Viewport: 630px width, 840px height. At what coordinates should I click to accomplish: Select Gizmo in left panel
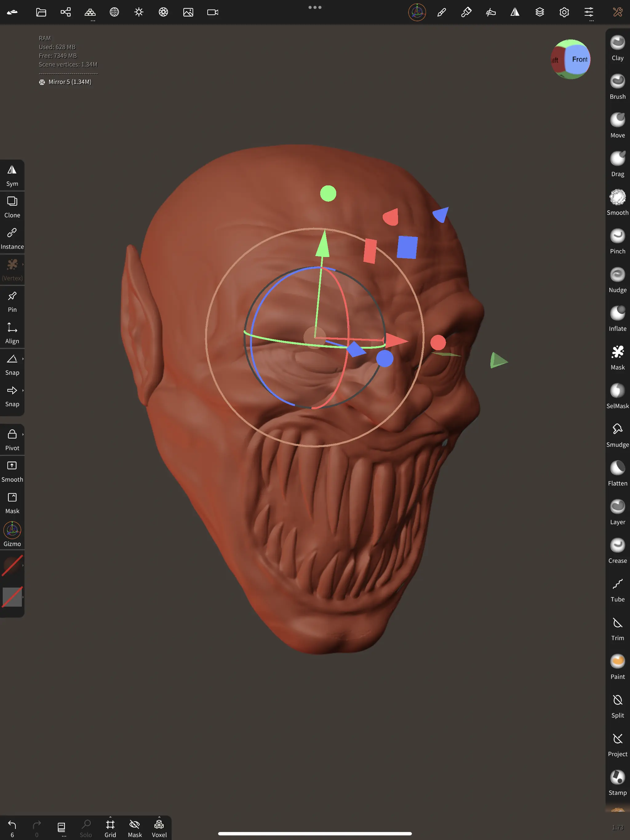[12, 534]
